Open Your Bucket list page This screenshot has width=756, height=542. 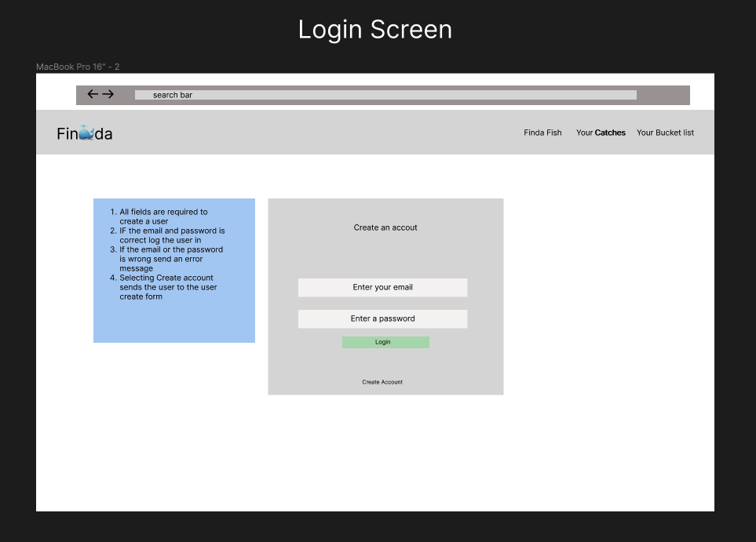point(665,133)
